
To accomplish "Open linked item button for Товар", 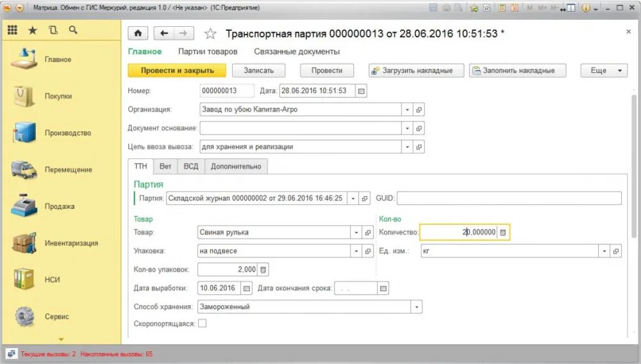I will [x=367, y=233].
